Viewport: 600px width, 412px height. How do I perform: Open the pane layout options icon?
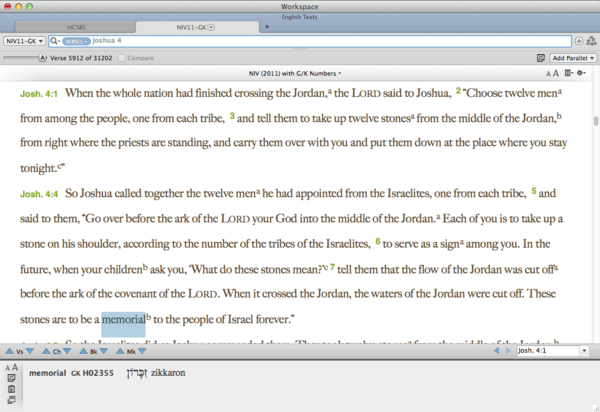click(x=569, y=73)
